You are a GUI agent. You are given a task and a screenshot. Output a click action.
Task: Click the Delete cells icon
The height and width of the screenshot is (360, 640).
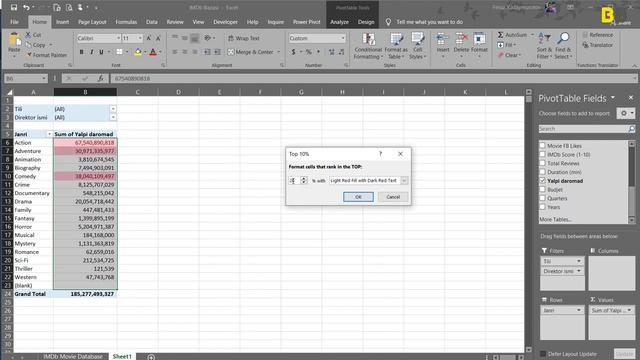coord(461,38)
